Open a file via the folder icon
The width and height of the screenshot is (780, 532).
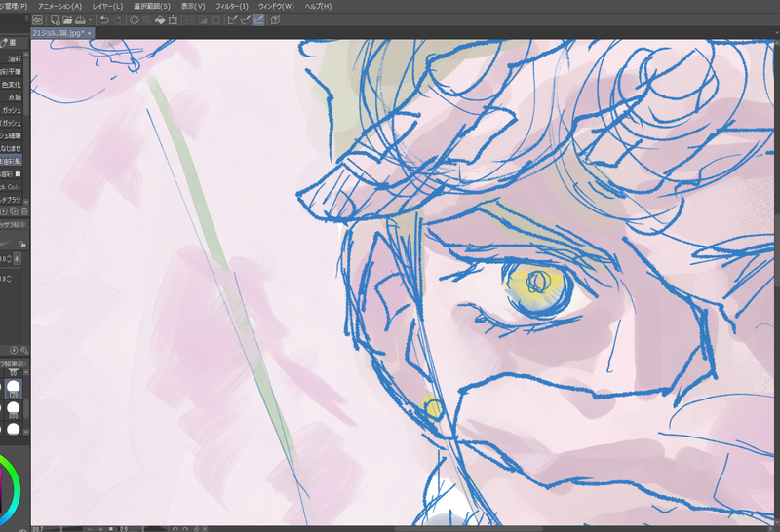point(67,19)
